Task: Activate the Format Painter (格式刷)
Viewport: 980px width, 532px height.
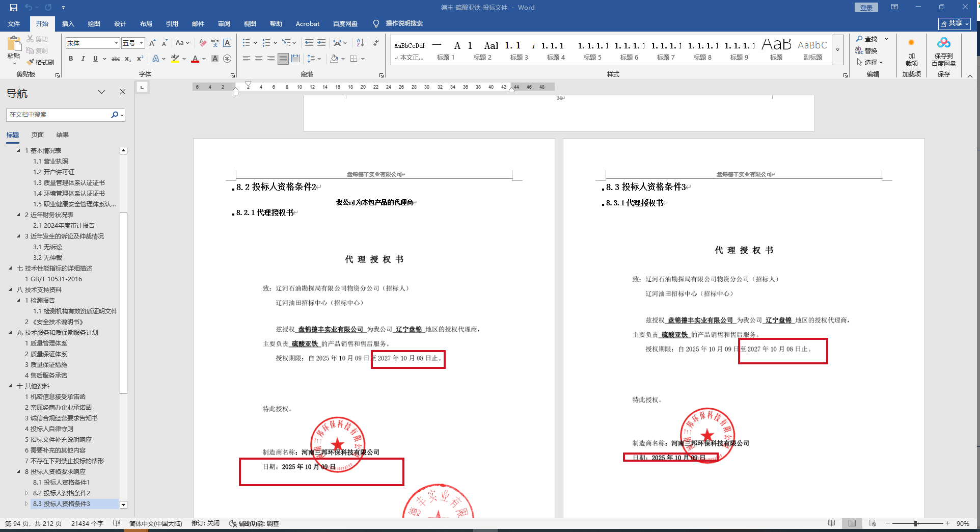Action: [40, 62]
